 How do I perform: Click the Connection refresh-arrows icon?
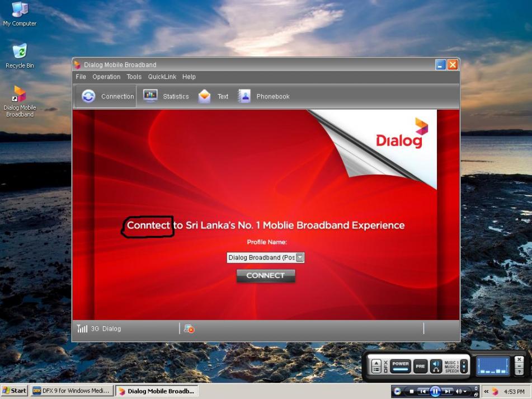tap(88, 96)
